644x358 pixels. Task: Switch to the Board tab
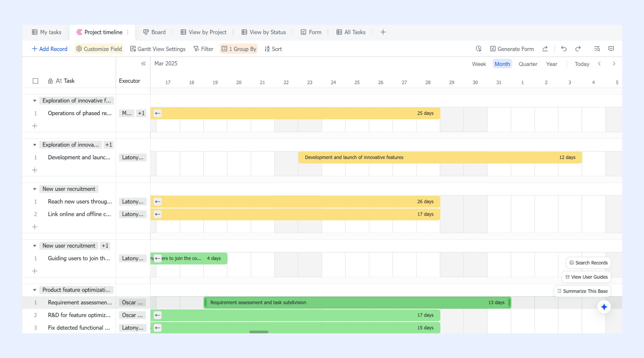coord(154,32)
